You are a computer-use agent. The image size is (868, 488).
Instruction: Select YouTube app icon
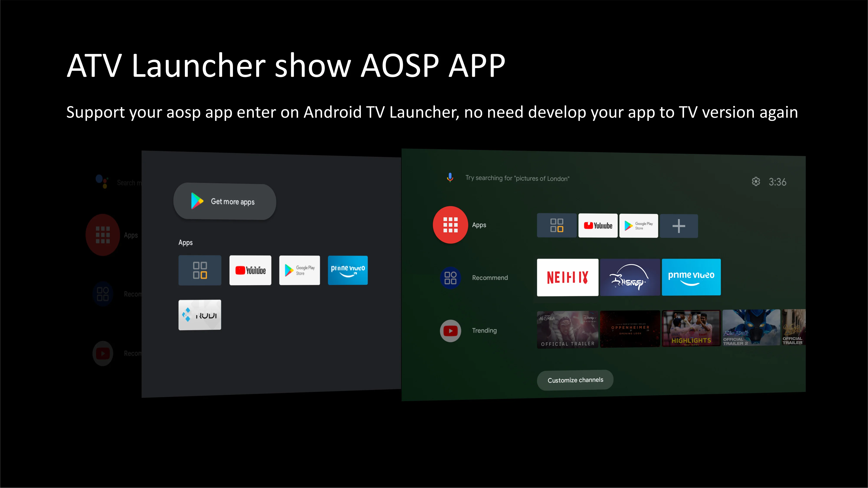(249, 270)
